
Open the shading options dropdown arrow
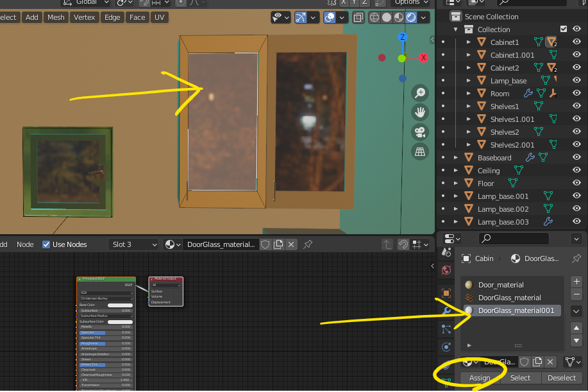(423, 17)
